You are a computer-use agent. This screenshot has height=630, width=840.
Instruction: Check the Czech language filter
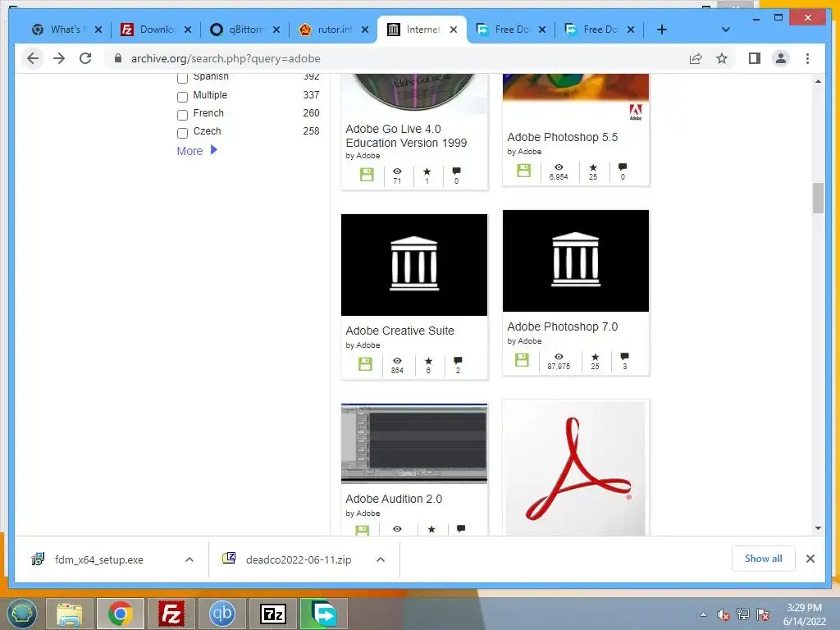click(x=182, y=133)
